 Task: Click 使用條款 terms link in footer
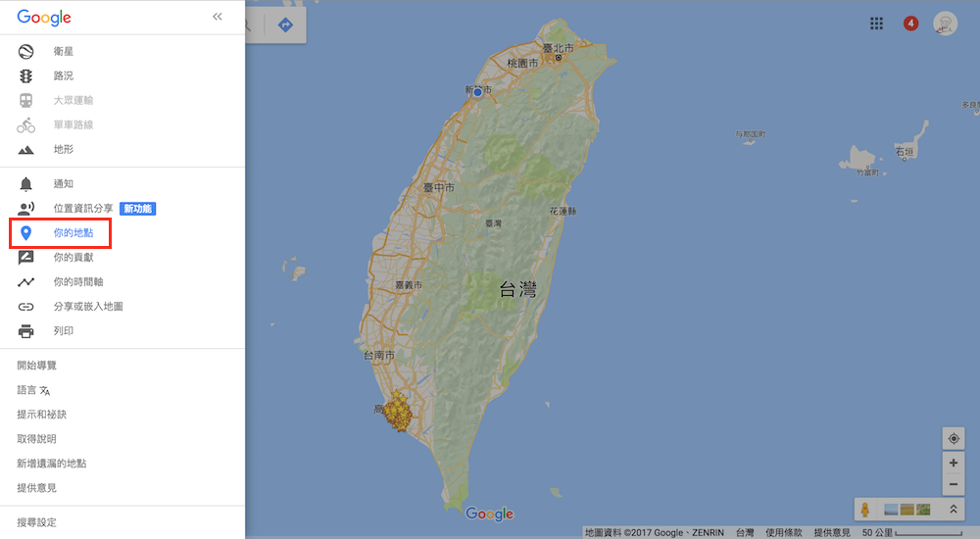click(x=784, y=533)
